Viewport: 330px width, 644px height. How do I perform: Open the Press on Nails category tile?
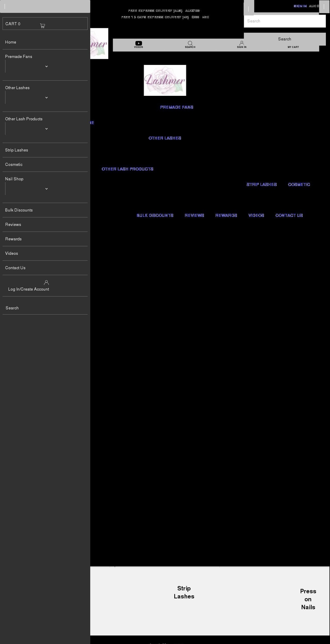click(x=308, y=599)
